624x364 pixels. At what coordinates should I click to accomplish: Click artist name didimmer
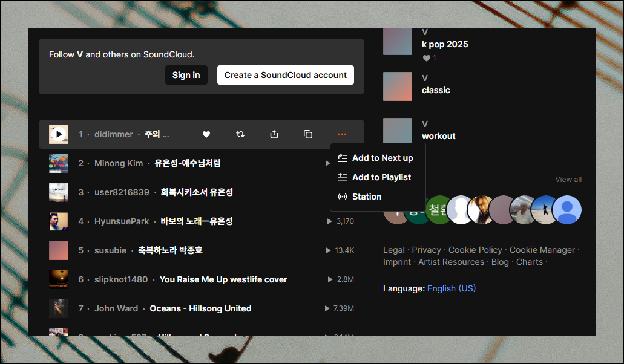(x=113, y=134)
